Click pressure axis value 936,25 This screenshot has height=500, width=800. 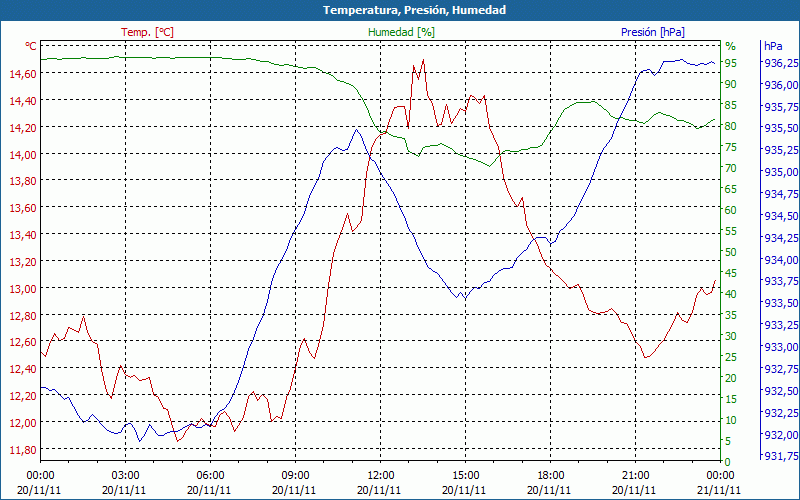point(781,62)
